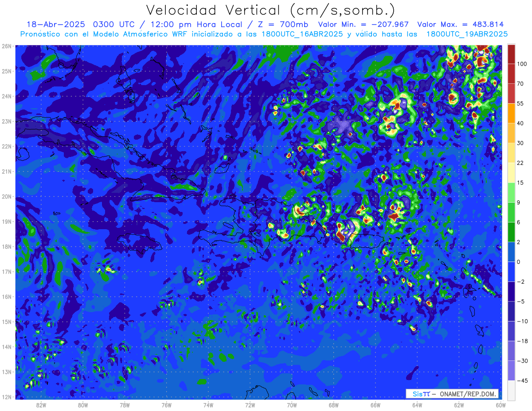Click 'Valor Max. = 483.814'
The width and height of the screenshot is (532, 411).
click(461, 24)
